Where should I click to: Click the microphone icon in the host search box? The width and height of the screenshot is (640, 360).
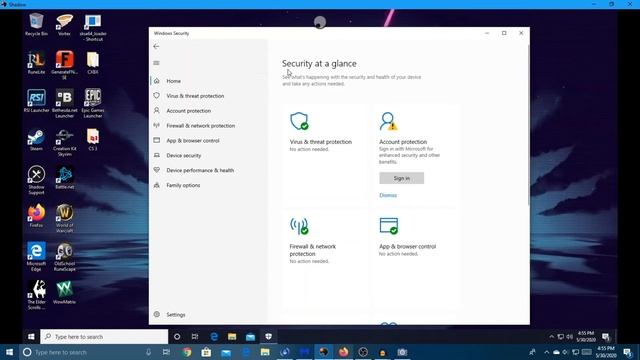click(x=149, y=352)
